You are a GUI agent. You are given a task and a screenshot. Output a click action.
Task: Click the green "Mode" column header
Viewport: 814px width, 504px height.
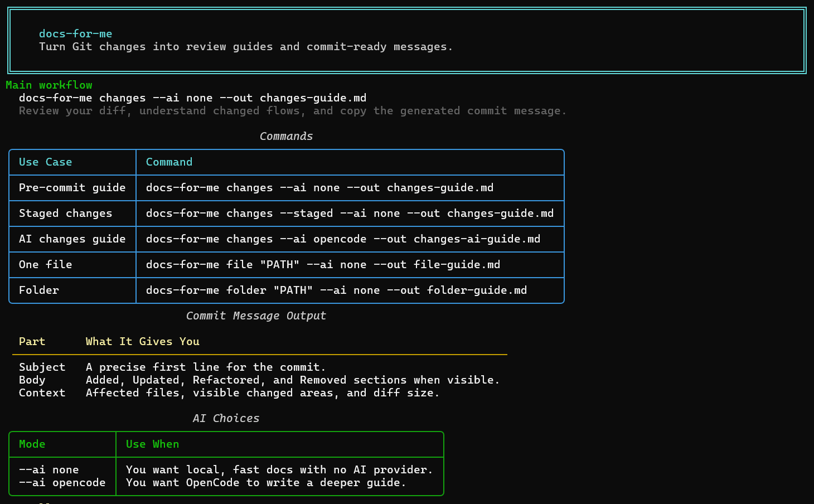click(32, 444)
